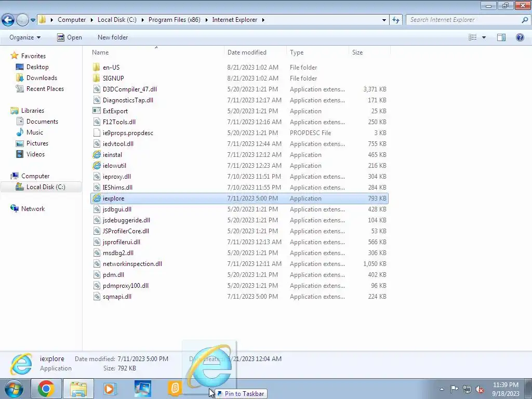Viewport: 532px width, 399px height.
Task: Select the iedvtool.dll file icon
Action: tap(97, 144)
